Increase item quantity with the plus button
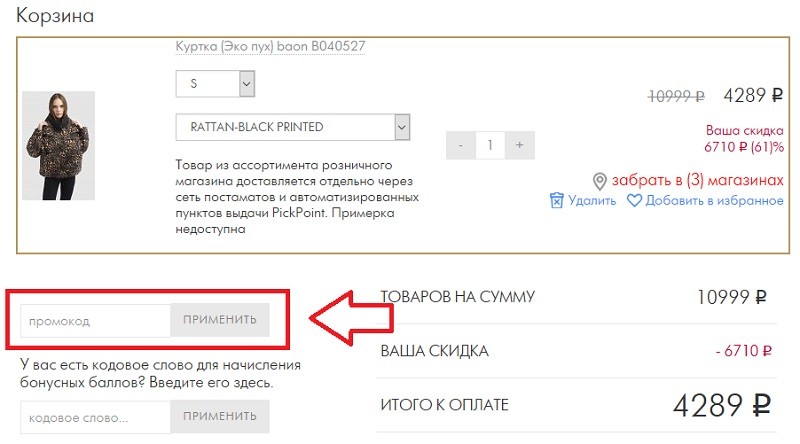800x444 pixels. coord(520,145)
